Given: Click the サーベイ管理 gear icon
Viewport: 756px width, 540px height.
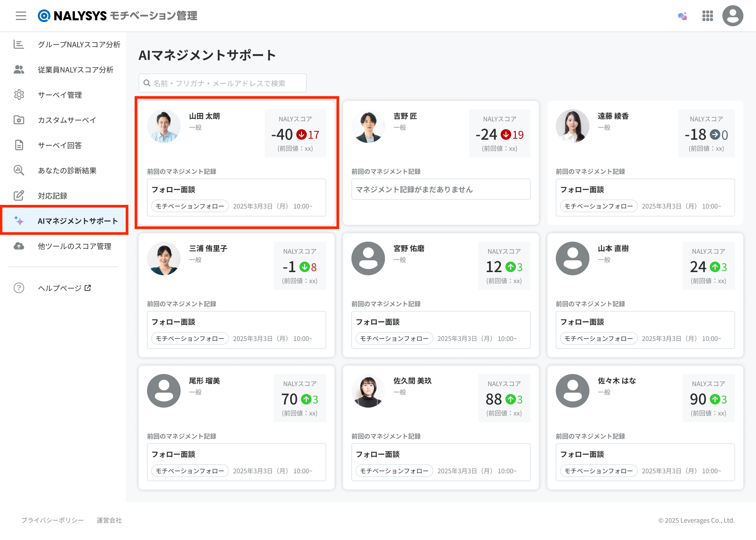Looking at the screenshot, I should tap(19, 95).
